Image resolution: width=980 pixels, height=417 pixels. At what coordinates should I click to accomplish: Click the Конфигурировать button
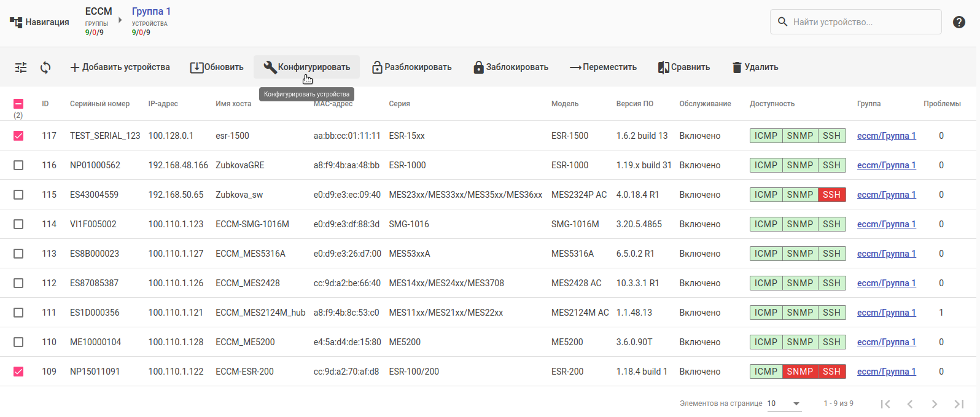click(x=306, y=68)
